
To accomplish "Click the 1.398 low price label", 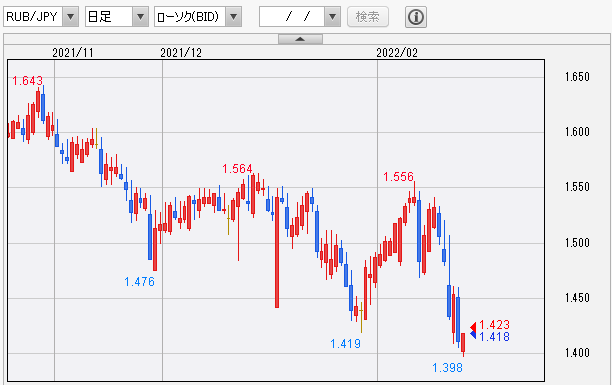I will [447, 367].
